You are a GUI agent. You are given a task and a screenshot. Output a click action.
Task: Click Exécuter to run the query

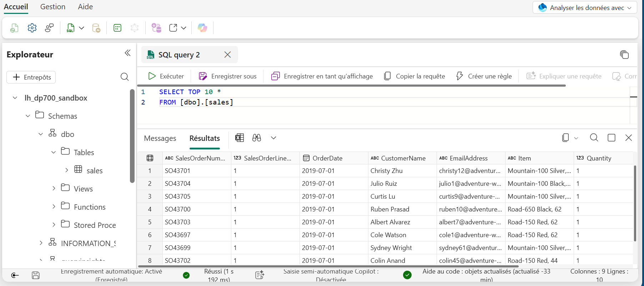[166, 76]
